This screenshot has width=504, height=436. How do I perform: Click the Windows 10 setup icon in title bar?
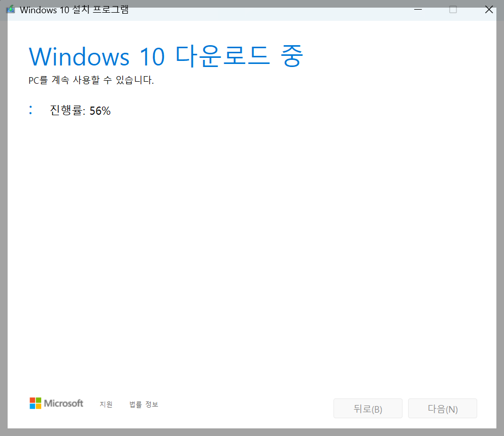pos(11,9)
